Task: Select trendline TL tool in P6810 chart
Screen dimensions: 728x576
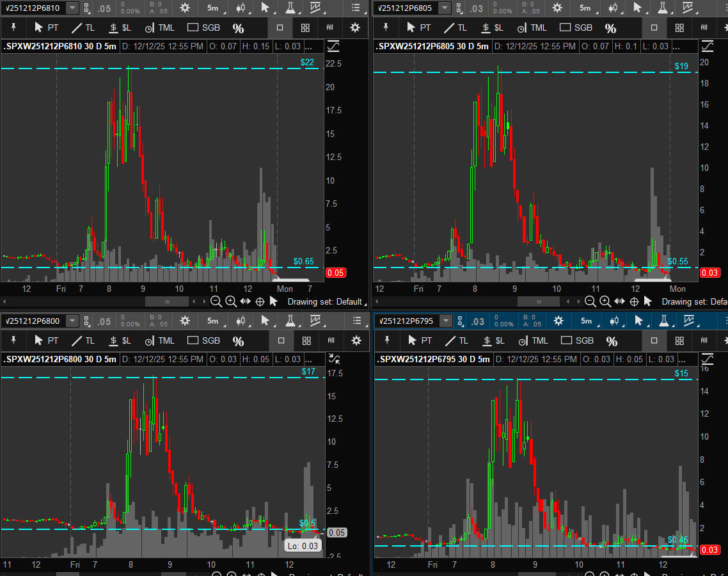Action: click(x=83, y=28)
